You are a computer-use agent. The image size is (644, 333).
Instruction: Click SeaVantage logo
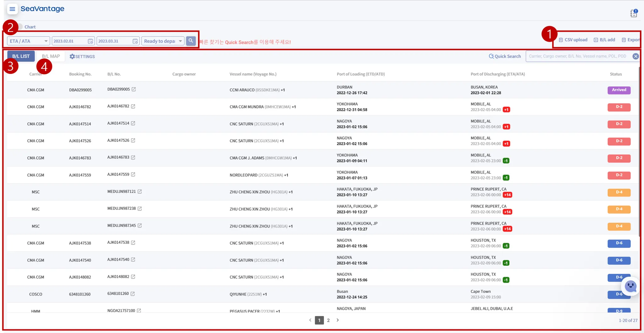coord(42,9)
